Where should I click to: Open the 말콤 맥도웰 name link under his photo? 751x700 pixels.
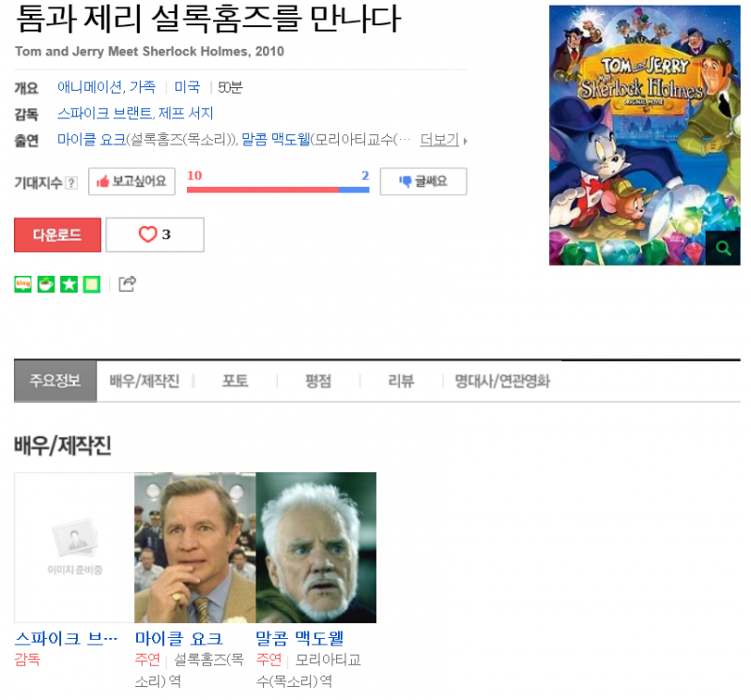click(x=299, y=638)
